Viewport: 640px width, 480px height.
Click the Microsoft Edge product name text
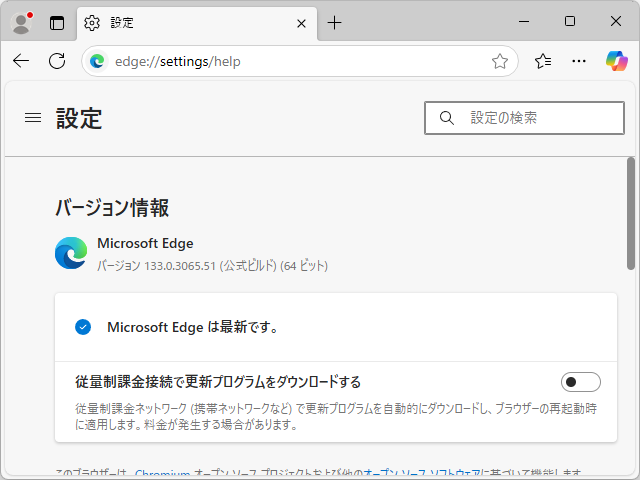click(145, 243)
